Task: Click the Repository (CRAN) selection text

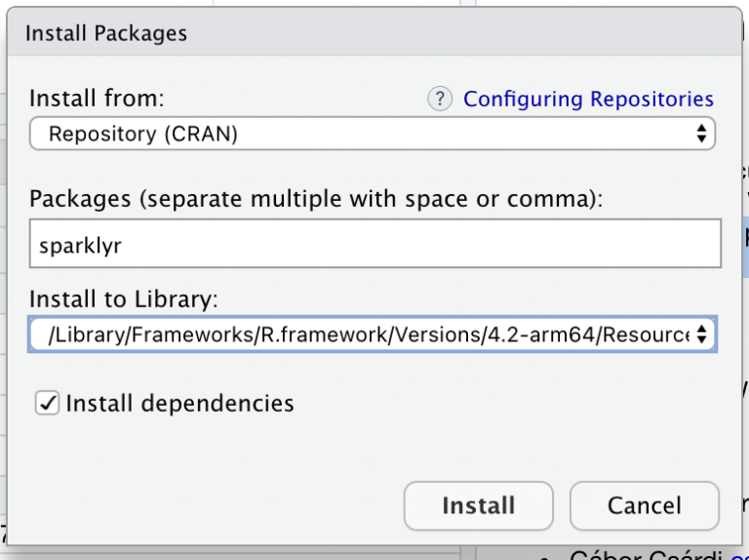Action: pyautogui.click(x=142, y=134)
